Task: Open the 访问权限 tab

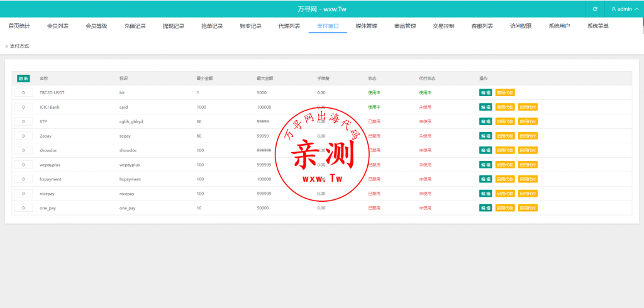Action: pyautogui.click(x=521, y=26)
